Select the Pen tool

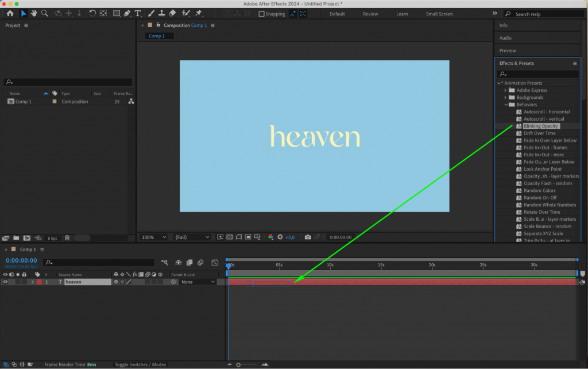127,13
